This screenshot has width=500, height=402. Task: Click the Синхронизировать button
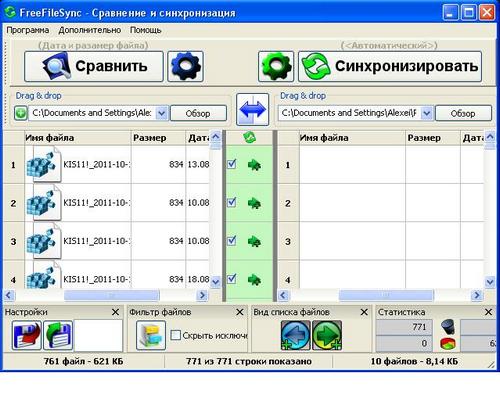click(x=390, y=66)
